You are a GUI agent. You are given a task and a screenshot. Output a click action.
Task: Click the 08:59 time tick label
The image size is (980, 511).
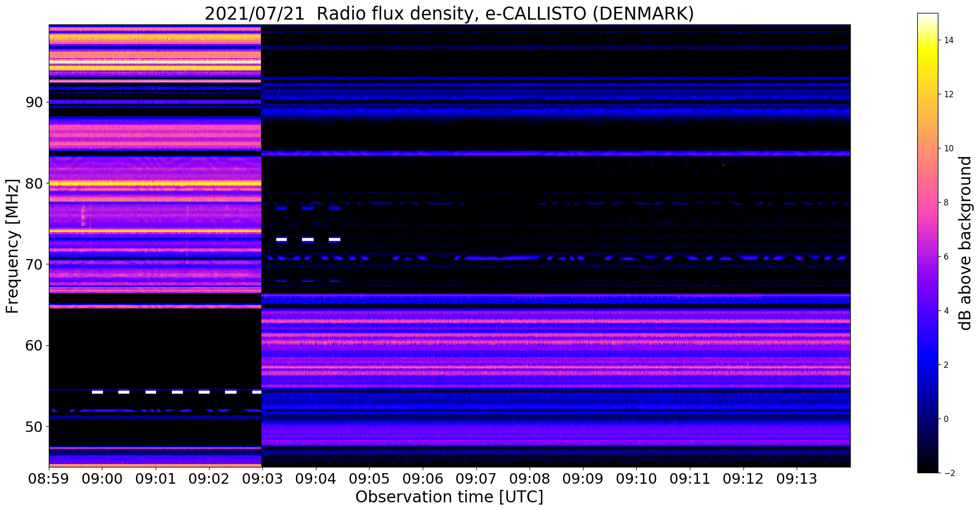(49, 478)
